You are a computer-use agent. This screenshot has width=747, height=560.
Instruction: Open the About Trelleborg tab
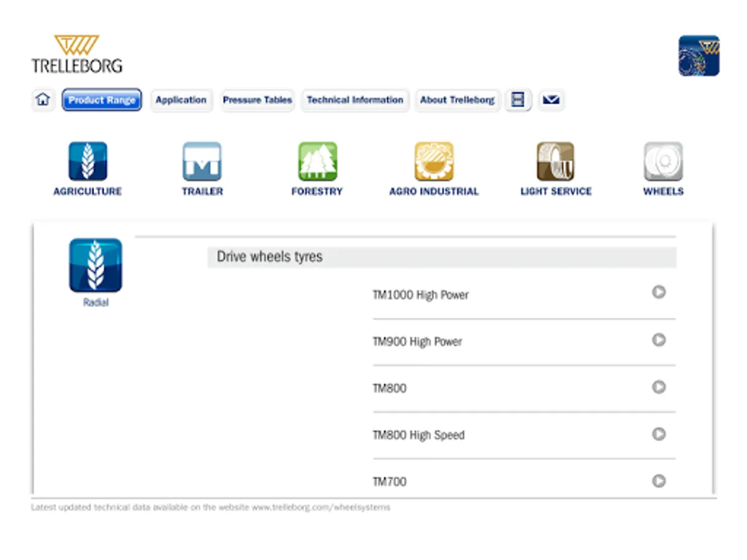[x=458, y=100]
